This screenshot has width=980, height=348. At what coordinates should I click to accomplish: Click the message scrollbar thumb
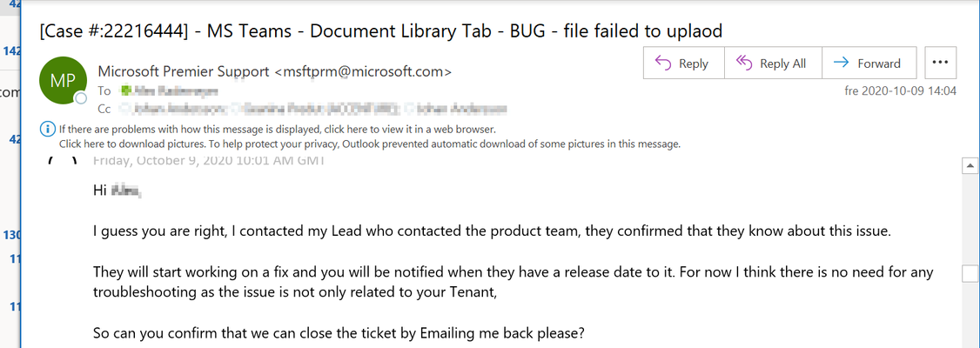[x=970, y=274]
